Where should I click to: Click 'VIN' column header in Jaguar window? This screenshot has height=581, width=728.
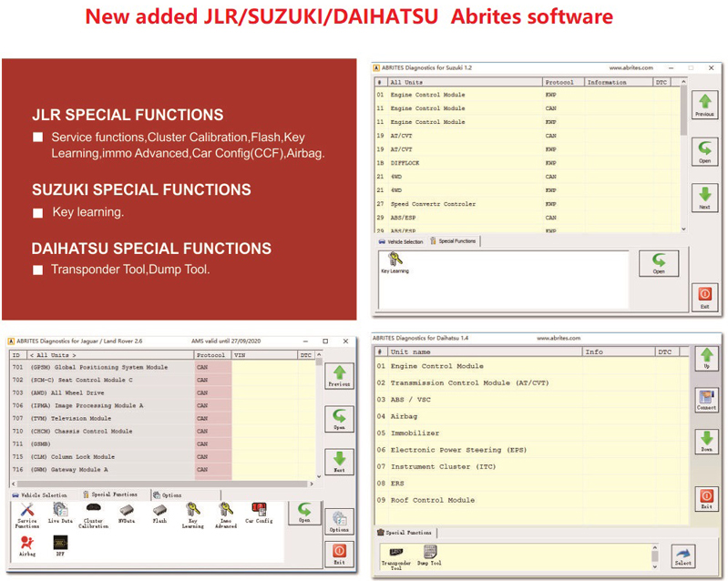click(x=264, y=355)
